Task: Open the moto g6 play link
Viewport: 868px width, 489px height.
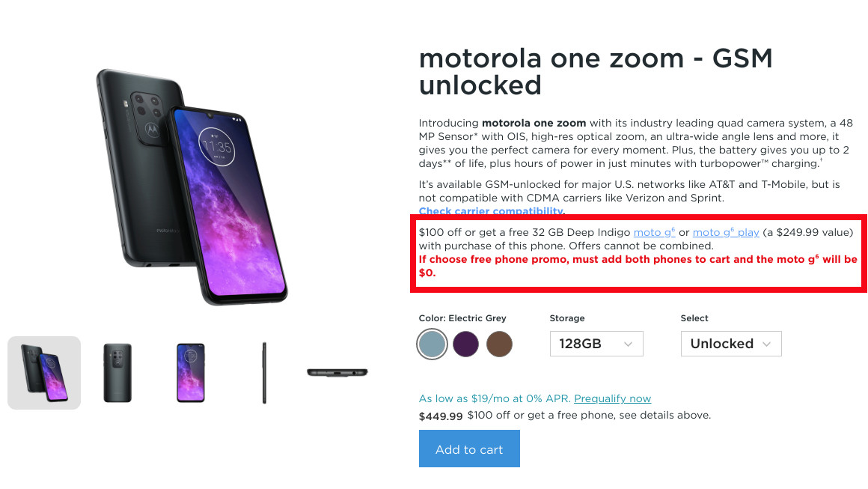Action: pos(725,232)
